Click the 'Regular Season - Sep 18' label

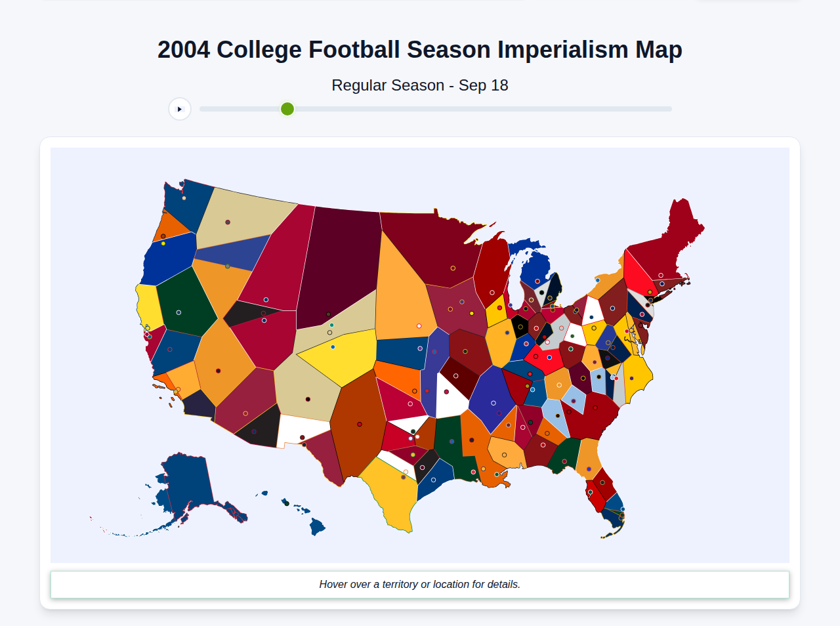coord(420,85)
